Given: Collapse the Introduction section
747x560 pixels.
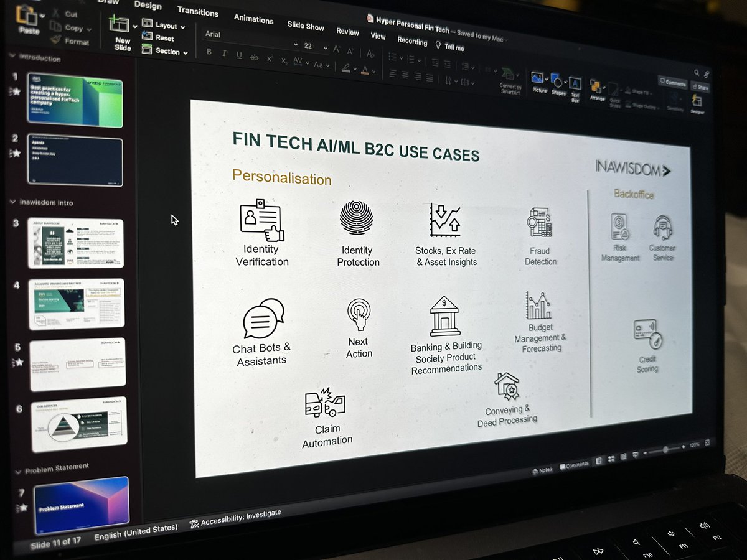Looking at the screenshot, I should coord(12,55).
